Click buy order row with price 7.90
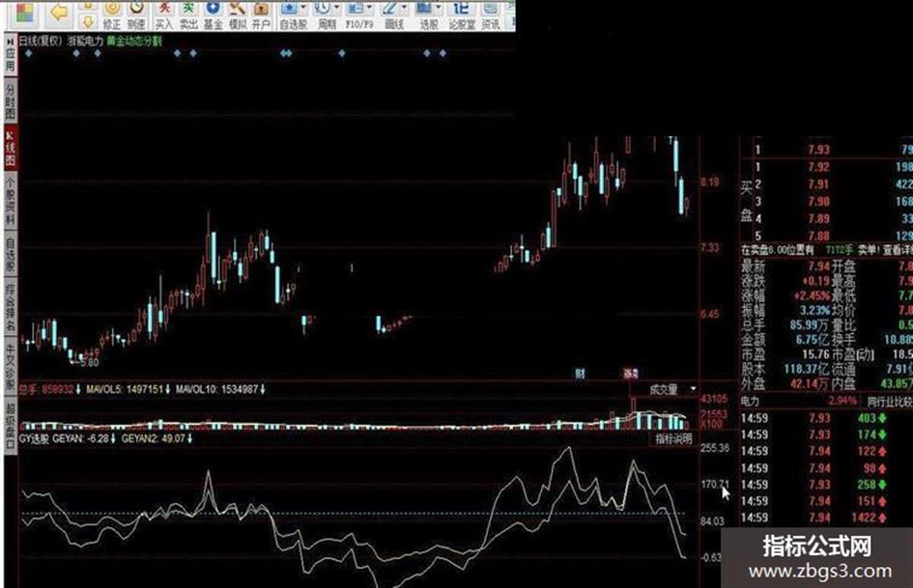 (x=826, y=202)
